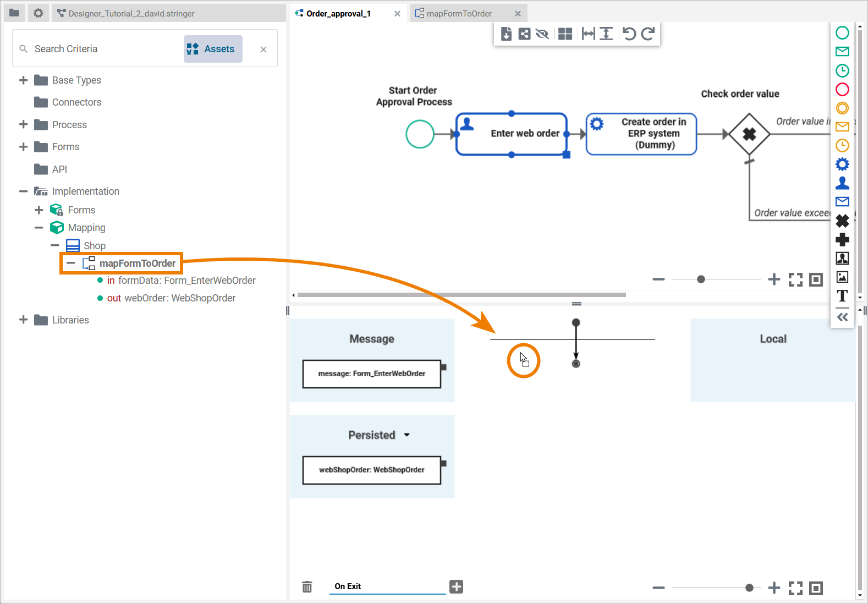Screen dimensions: 868x604
Task: Select the red End Event element
Action: 842,89
